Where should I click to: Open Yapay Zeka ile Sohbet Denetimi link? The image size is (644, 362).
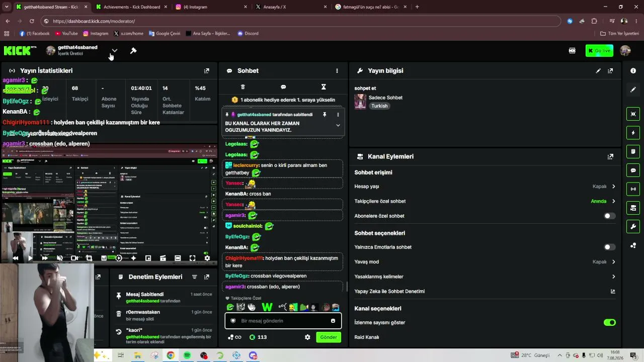coord(613,291)
